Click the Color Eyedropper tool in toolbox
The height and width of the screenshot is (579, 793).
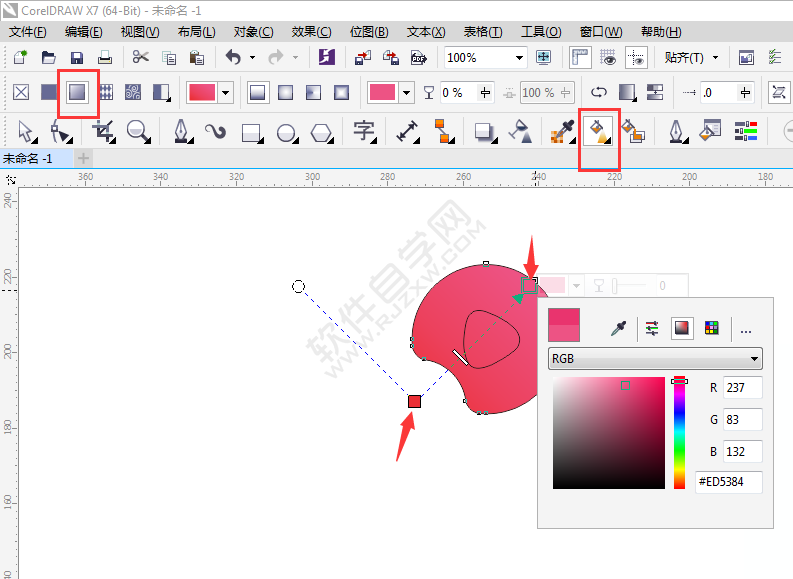[562, 131]
